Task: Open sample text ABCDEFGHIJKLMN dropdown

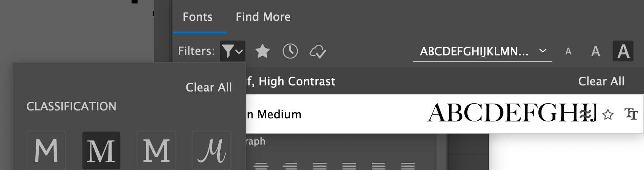Action: pyautogui.click(x=482, y=51)
